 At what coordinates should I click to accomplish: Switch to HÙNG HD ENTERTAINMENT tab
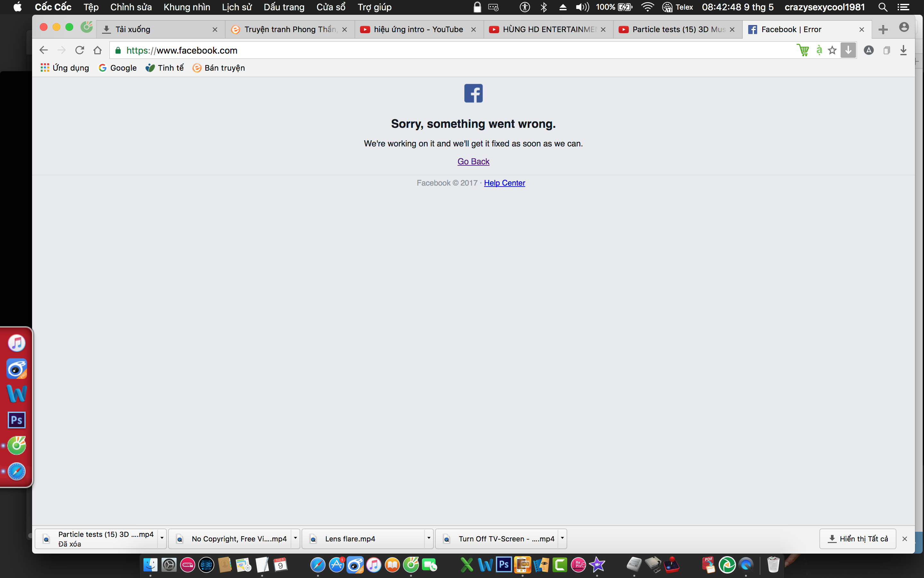(x=549, y=30)
